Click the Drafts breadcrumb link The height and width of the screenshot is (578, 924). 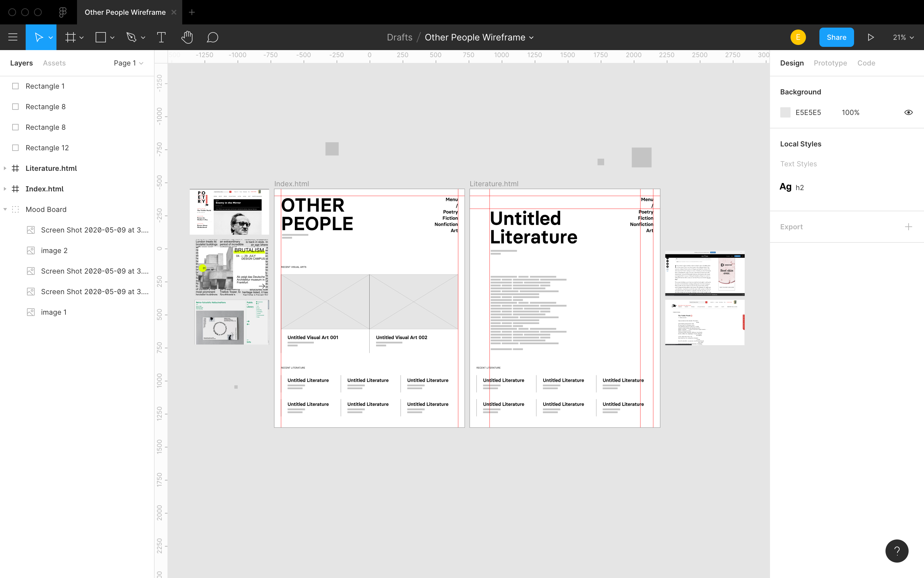point(399,37)
